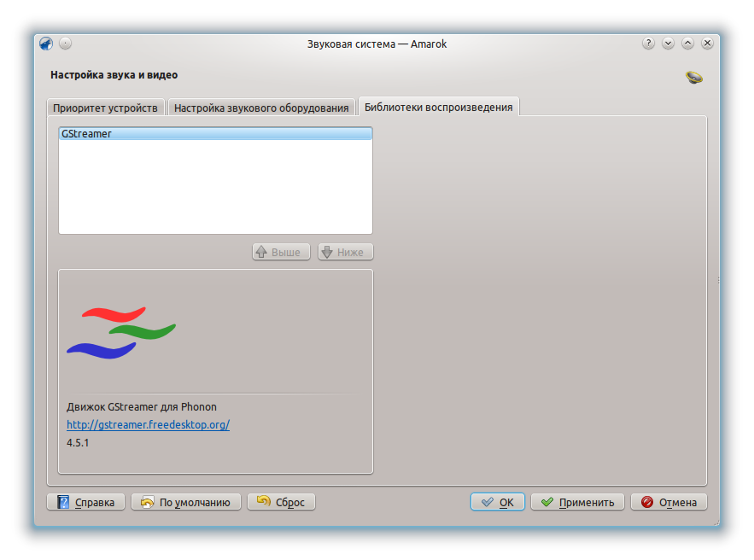Click the Справка help button
The height and width of the screenshot is (560, 754).
click(85, 502)
